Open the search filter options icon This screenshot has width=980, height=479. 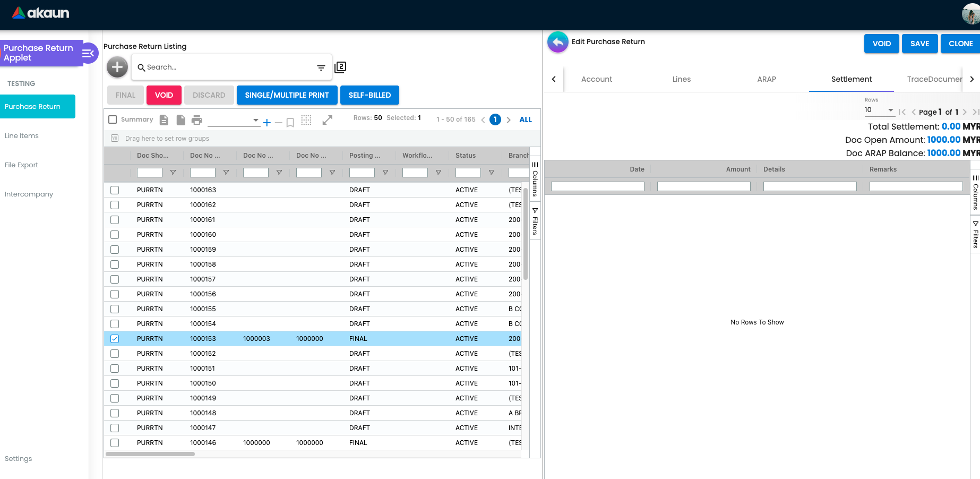321,67
